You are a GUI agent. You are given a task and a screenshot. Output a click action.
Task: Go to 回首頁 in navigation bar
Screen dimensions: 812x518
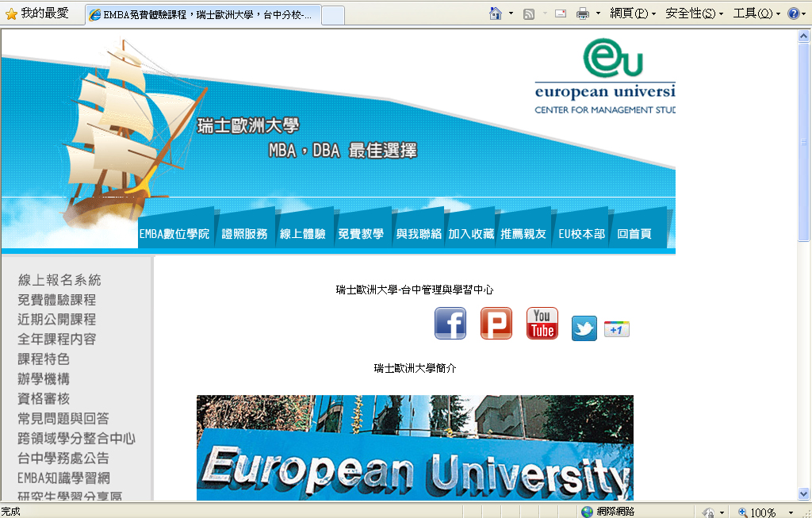(634, 234)
